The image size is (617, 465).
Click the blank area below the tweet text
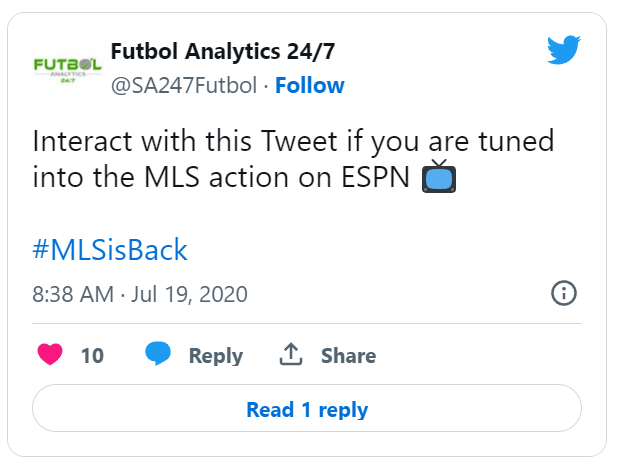point(307,214)
